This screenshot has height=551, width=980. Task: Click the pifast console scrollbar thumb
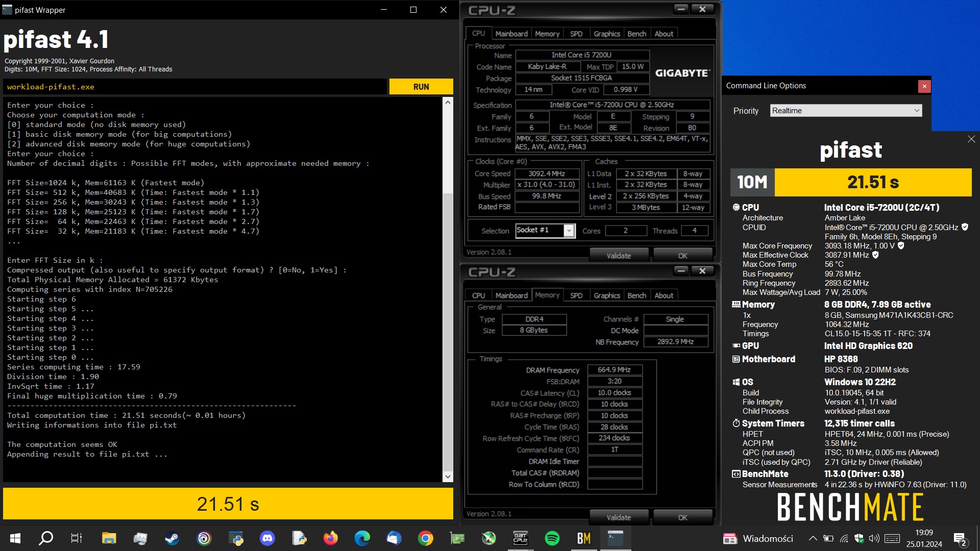(448, 332)
